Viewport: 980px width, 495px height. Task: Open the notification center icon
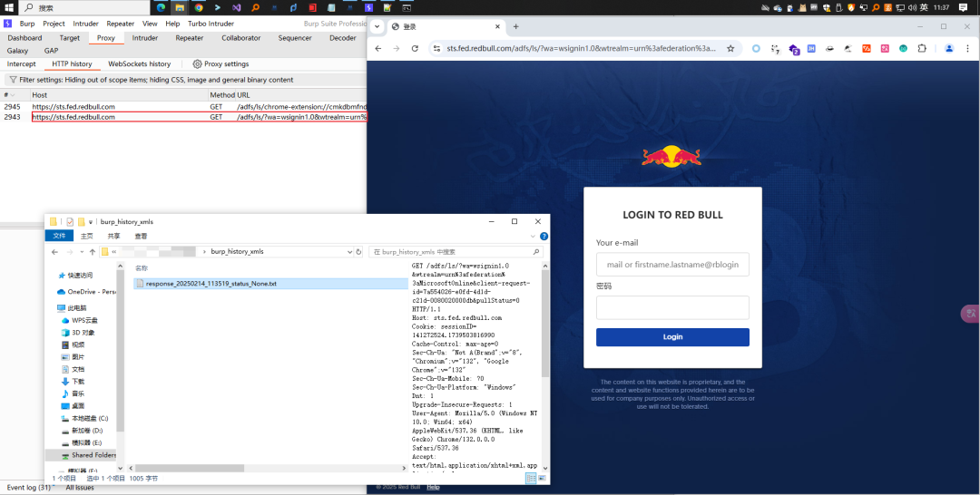(963, 7)
